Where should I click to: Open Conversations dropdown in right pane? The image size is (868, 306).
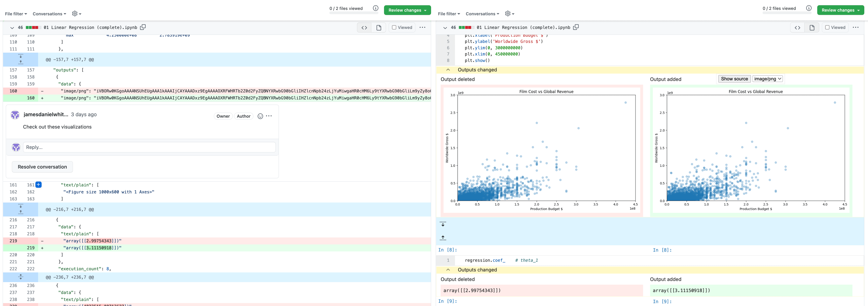coord(482,14)
